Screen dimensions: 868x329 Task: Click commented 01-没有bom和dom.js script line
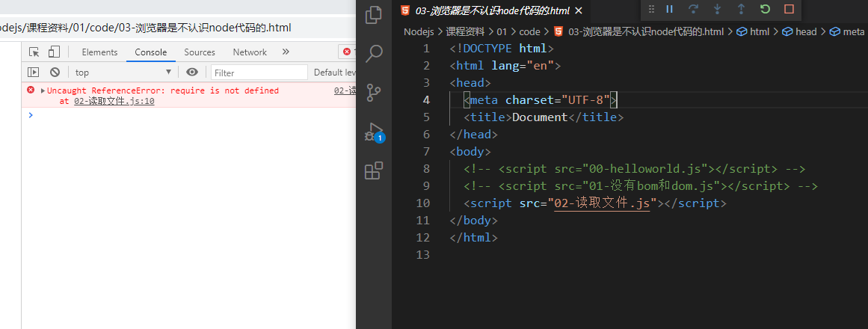tap(641, 186)
